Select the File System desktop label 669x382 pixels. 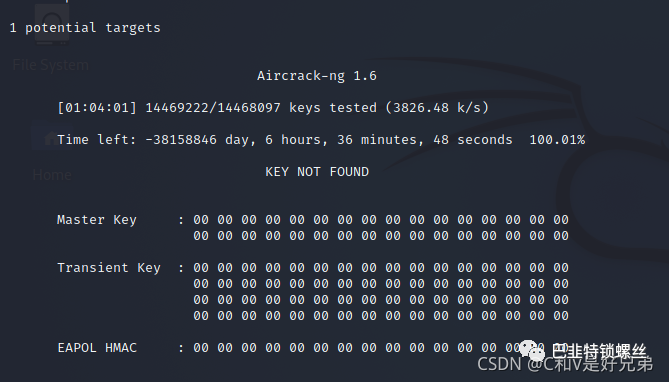(50, 65)
